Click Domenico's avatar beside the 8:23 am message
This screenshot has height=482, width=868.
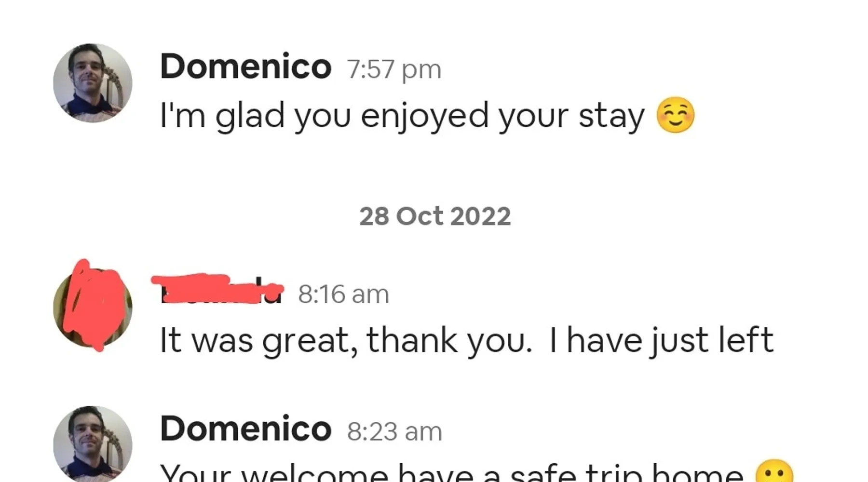[93, 444]
